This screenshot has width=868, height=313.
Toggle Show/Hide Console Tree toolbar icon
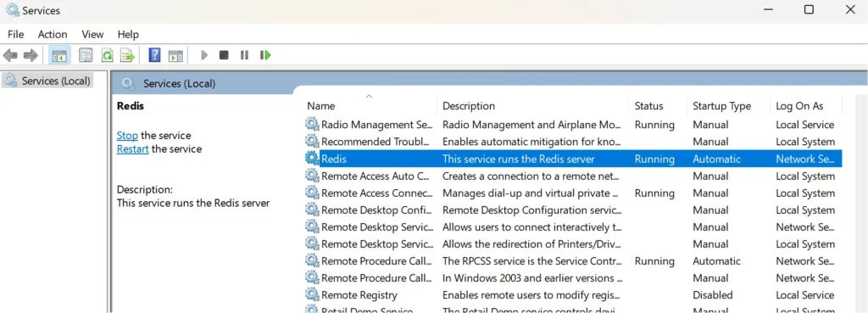(59, 55)
